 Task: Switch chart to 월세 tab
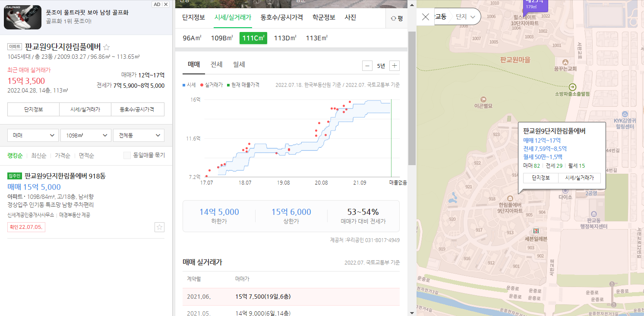[x=239, y=65]
